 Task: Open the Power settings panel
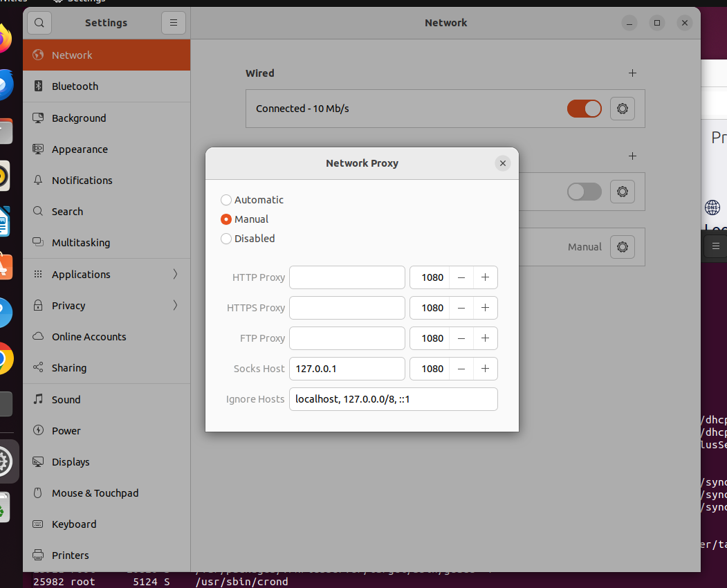107,431
